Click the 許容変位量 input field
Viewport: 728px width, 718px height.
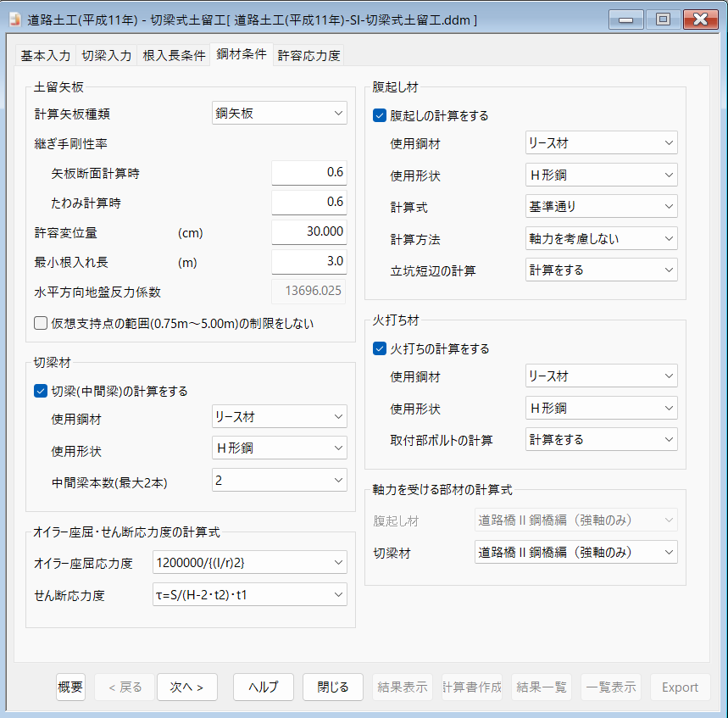click(308, 231)
